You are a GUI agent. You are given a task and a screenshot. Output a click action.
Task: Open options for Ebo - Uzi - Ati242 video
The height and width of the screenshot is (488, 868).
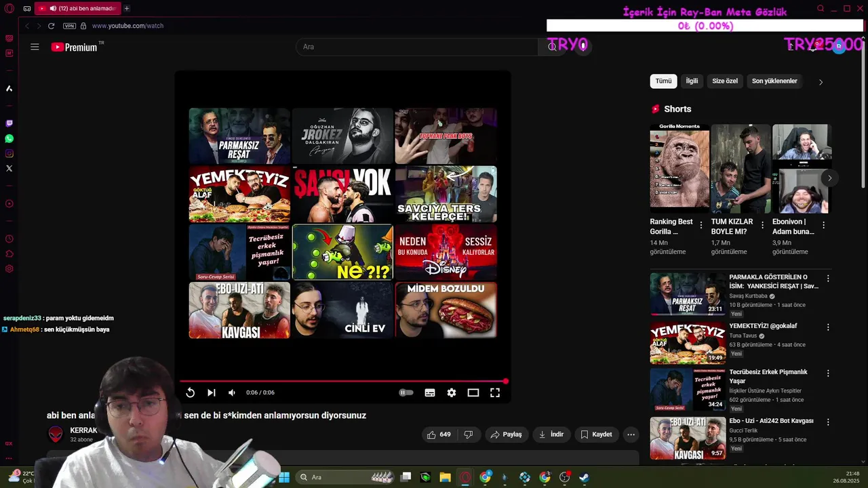828,422
